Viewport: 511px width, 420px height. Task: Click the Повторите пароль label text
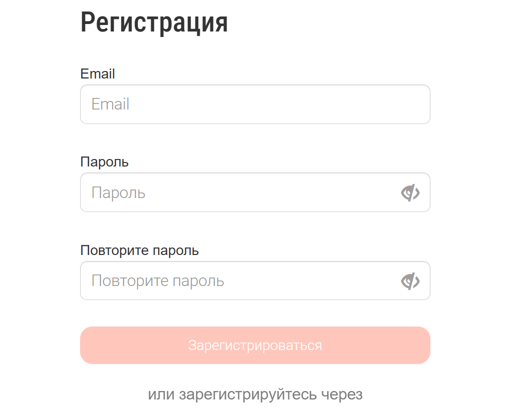tap(139, 250)
